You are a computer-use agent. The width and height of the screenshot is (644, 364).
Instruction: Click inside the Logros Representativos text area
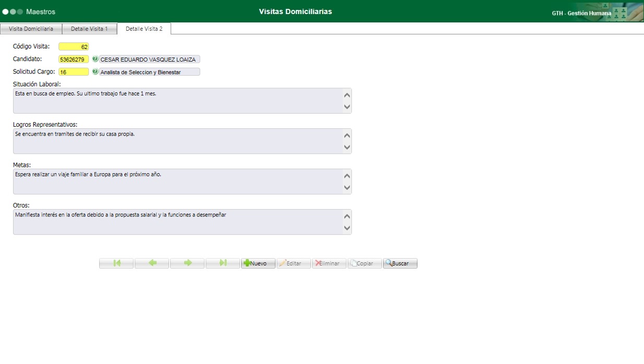[182, 141]
